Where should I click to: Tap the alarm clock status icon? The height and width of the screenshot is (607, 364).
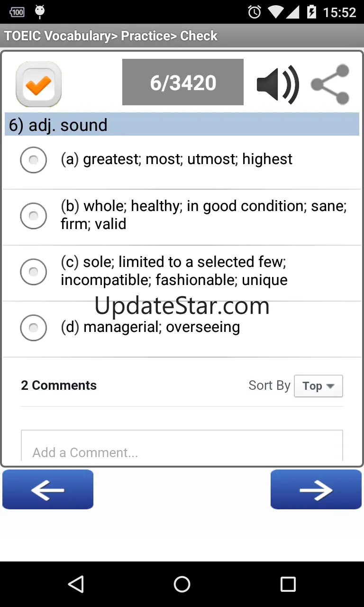point(255,12)
